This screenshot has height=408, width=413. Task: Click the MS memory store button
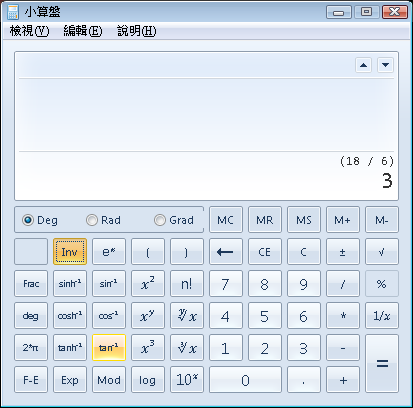(304, 220)
